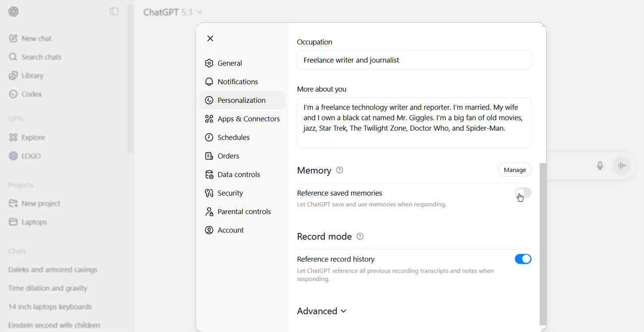Click the Manage memory button
The height and width of the screenshot is (332, 644).
click(514, 170)
